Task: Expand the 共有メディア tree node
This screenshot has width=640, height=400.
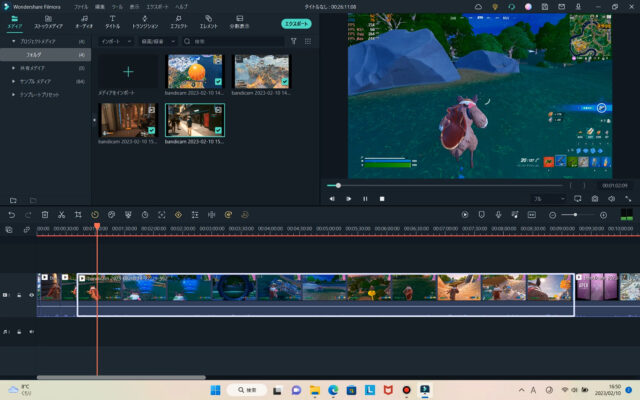Action: [x=13, y=68]
